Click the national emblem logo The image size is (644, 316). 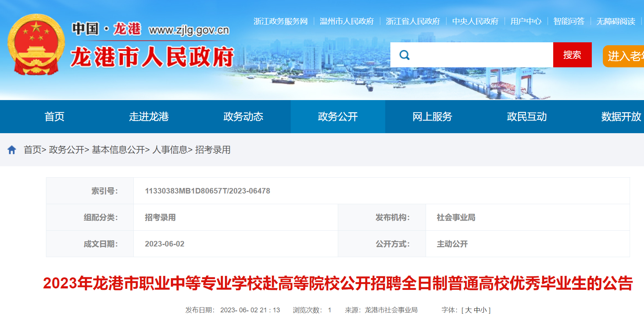pyautogui.click(x=36, y=45)
